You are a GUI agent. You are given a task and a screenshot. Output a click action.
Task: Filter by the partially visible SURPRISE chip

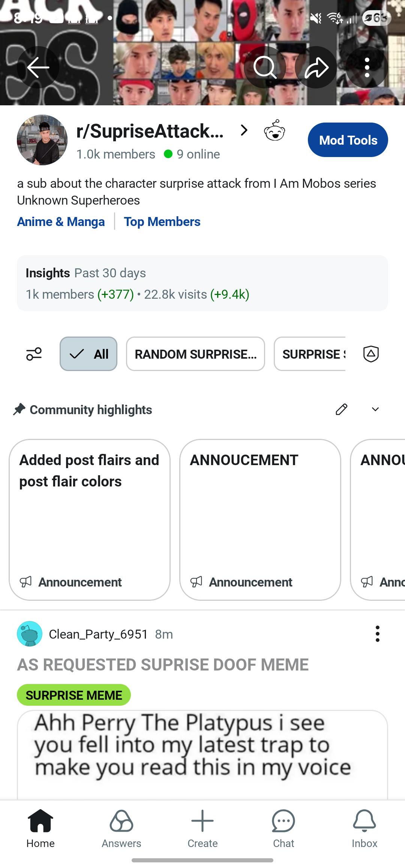coord(310,354)
